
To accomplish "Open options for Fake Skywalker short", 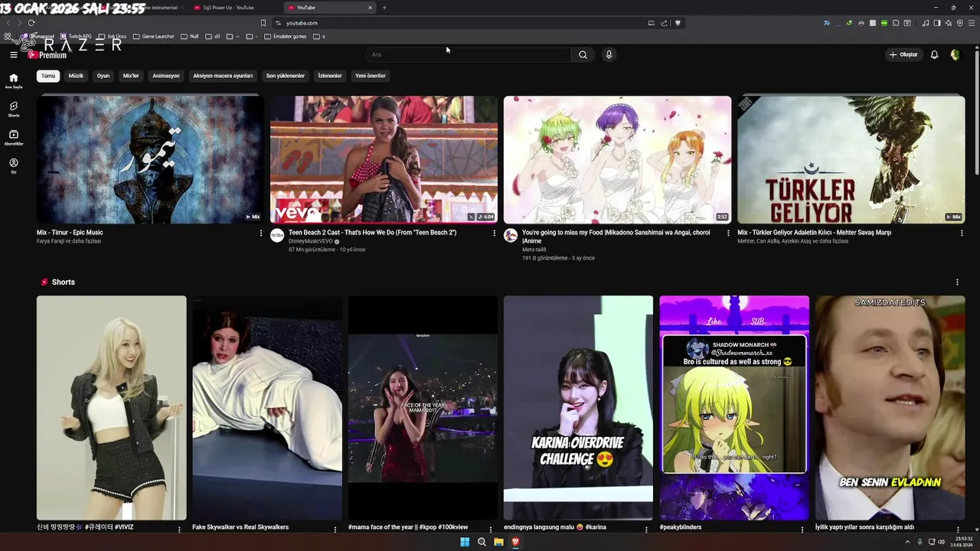I will point(335,530).
